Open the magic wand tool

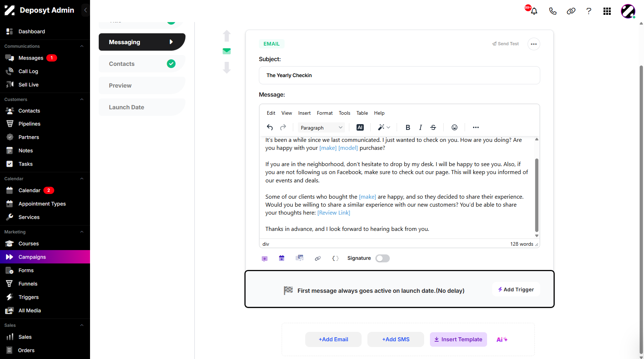[x=384, y=127]
